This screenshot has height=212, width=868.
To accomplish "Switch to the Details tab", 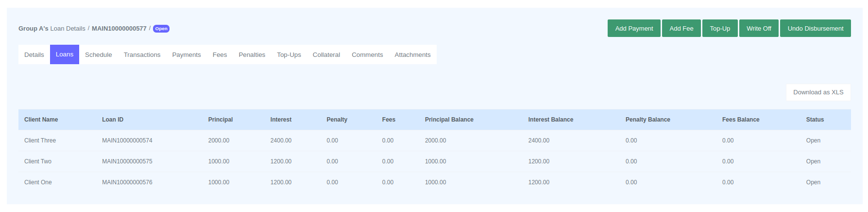I will [x=34, y=55].
